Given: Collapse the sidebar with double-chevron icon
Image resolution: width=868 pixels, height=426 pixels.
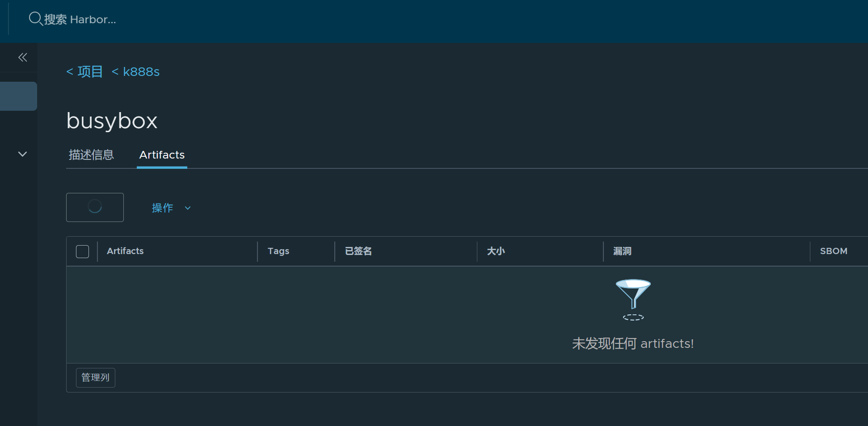Looking at the screenshot, I should (23, 57).
